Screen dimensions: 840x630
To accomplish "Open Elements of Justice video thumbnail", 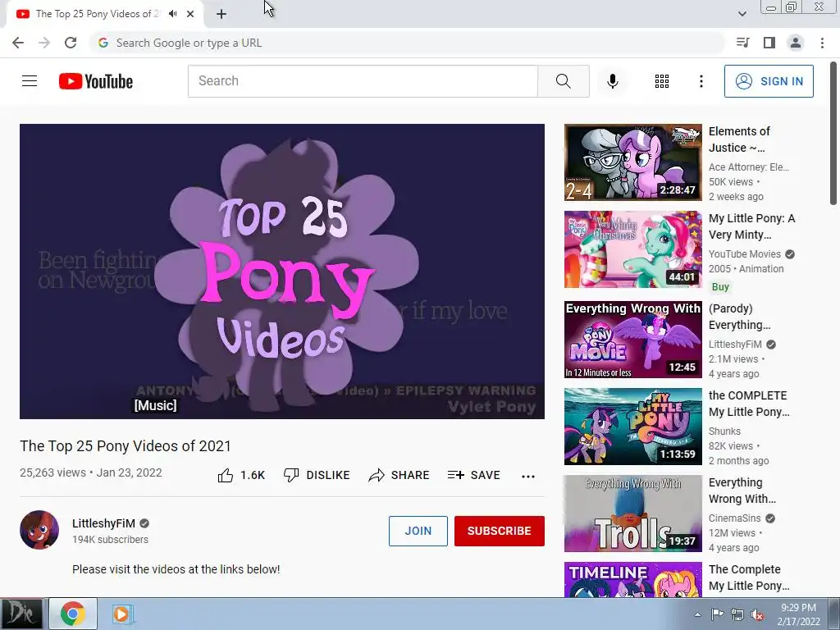I will coord(632,162).
